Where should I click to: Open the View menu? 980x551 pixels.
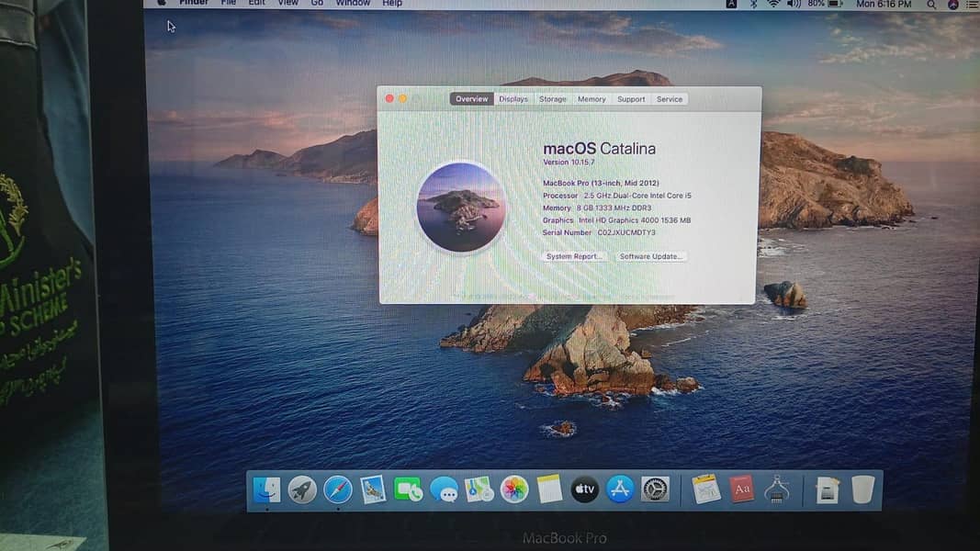point(288,3)
